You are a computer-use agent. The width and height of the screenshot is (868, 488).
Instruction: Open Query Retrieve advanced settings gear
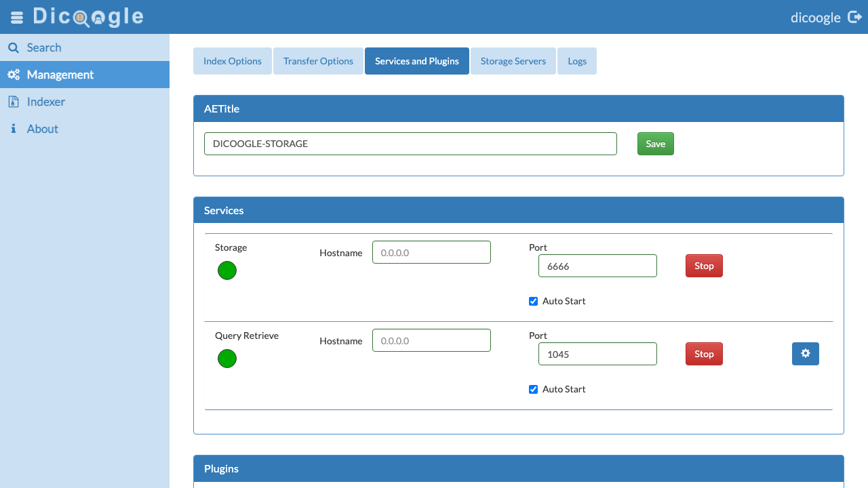pyautogui.click(x=806, y=354)
